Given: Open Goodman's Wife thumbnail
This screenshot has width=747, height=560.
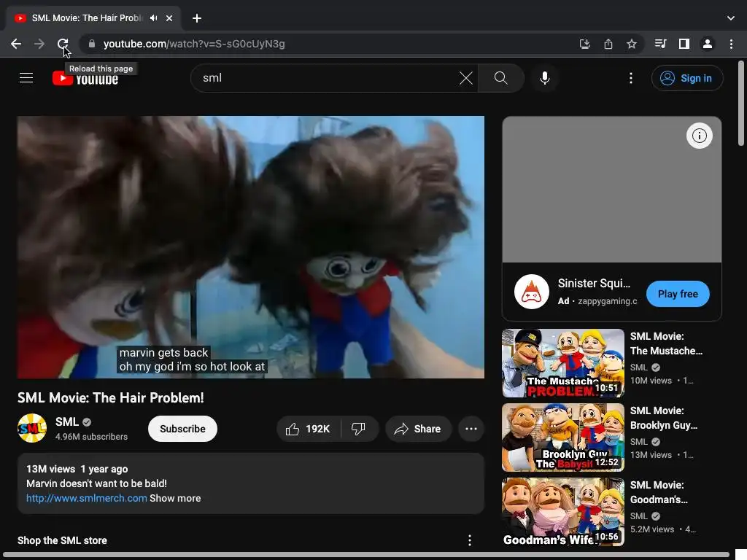Looking at the screenshot, I should tap(562, 511).
